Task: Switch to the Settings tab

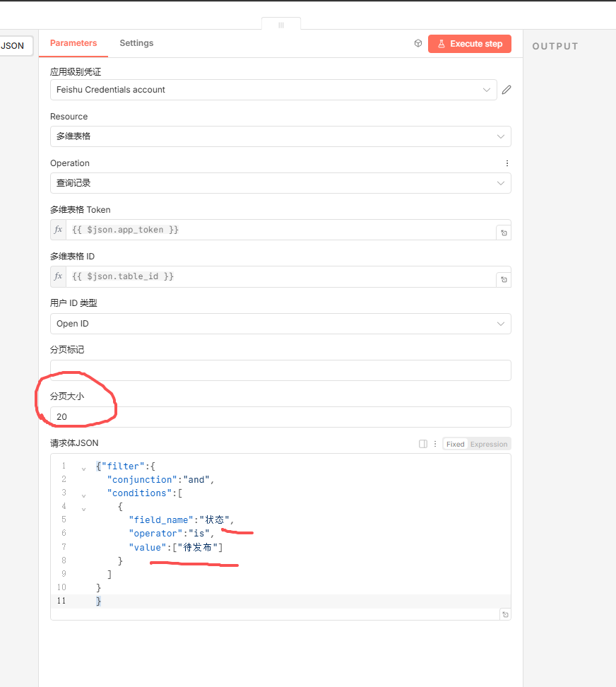Action: [x=136, y=43]
